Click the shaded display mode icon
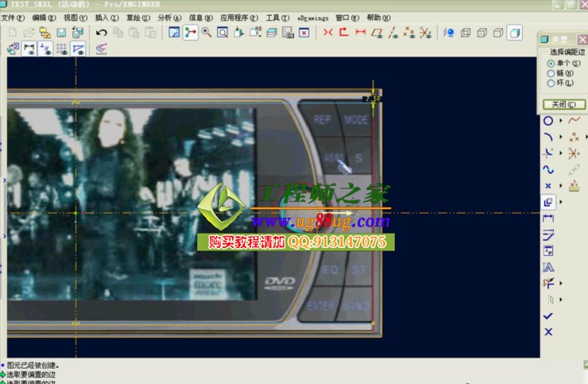The image size is (588, 384). point(515,33)
